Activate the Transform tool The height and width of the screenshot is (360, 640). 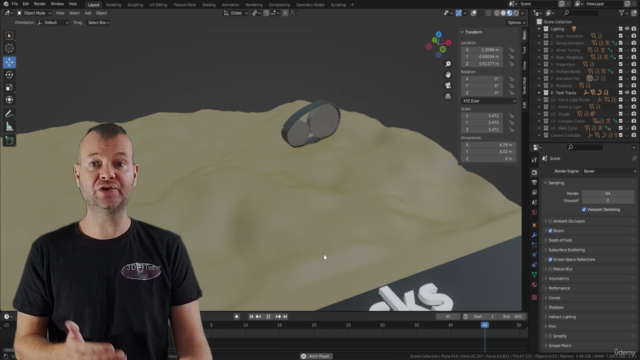coord(9,100)
